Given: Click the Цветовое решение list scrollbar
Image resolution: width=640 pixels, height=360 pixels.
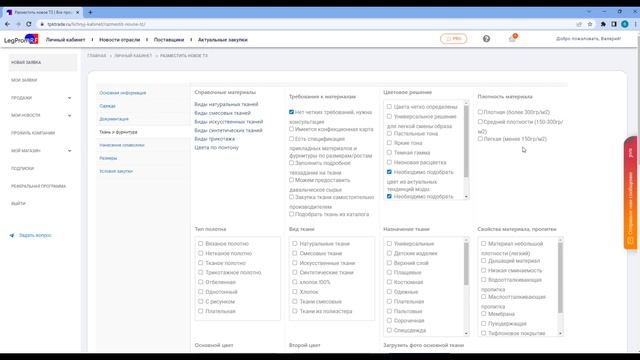Looking at the screenshot, I should tap(466, 141).
